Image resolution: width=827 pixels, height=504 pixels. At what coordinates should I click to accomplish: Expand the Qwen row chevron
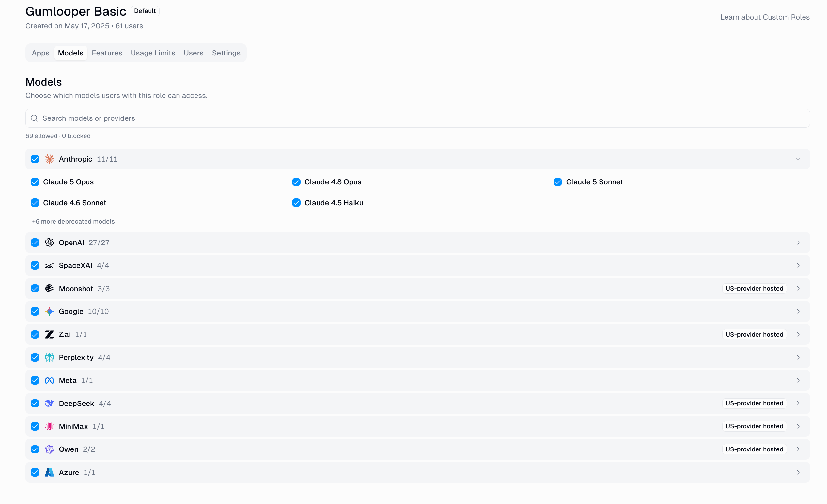[x=799, y=449]
